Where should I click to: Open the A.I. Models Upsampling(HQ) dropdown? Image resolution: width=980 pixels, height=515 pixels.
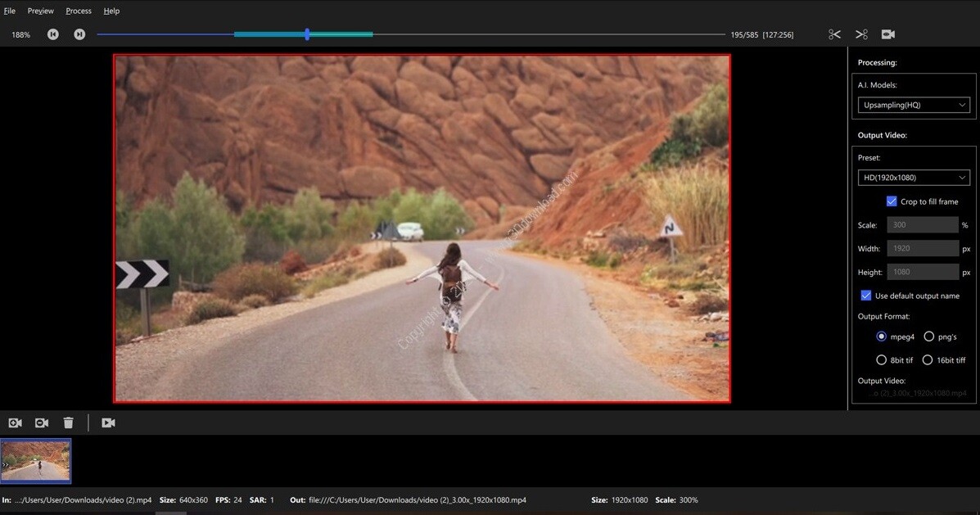tap(914, 105)
